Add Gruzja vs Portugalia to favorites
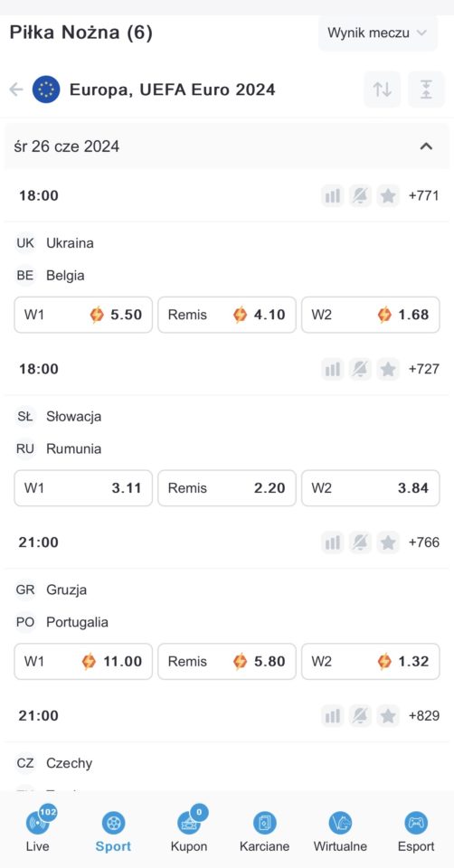This screenshot has width=454, height=868. tap(388, 542)
